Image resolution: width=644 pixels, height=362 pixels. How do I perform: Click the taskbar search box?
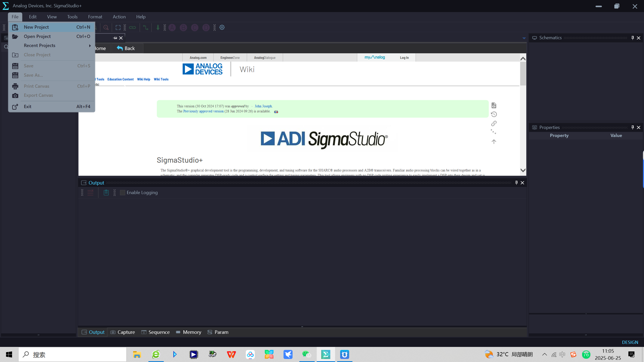click(x=72, y=355)
